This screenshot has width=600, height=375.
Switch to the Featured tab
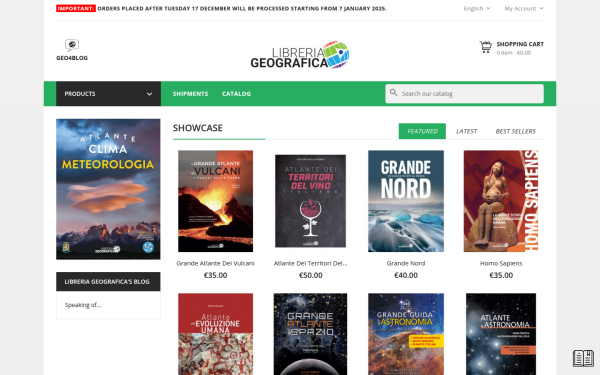422,131
